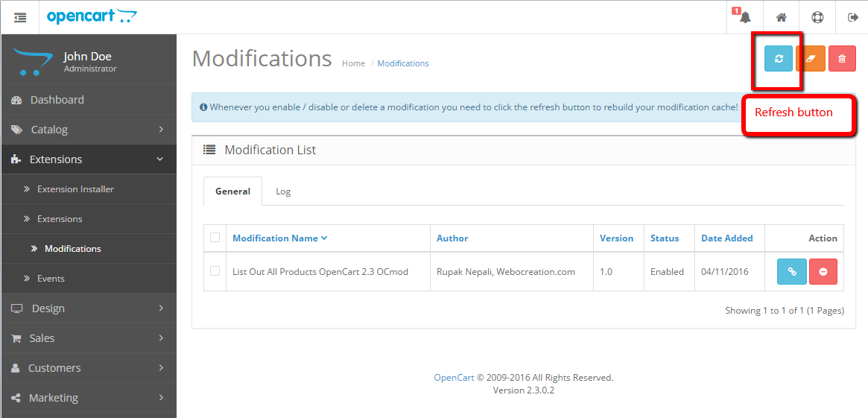This screenshot has height=418, width=868.
Task: Expand the Design sidebar menu
Action: [x=88, y=308]
